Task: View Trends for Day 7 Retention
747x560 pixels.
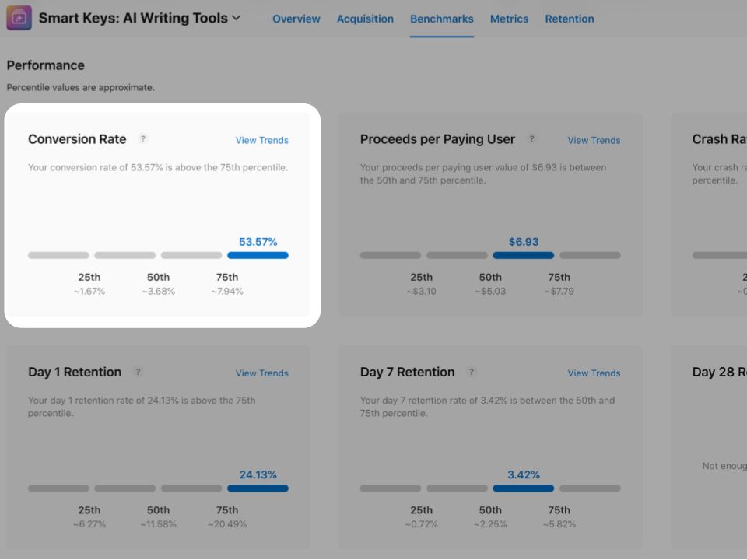Action: click(594, 373)
